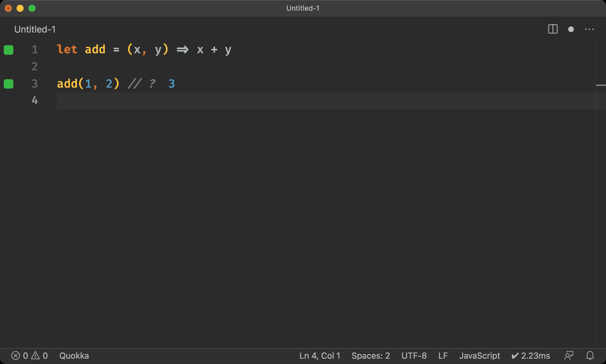The height and width of the screenshot is (364, 606).
Task: Open the Spaces: 2 indentation selector
Action: (x=370, y=355)
